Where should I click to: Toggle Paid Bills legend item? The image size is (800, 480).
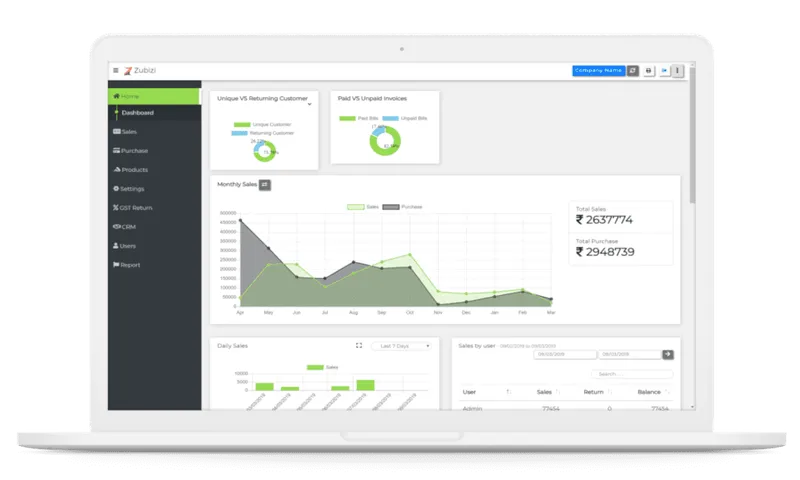click(359, 118)
